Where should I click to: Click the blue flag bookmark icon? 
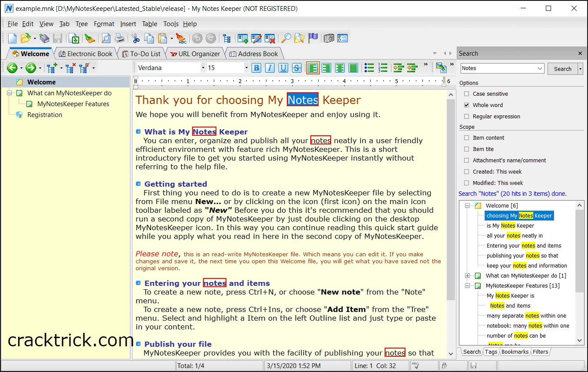(313, 38)
